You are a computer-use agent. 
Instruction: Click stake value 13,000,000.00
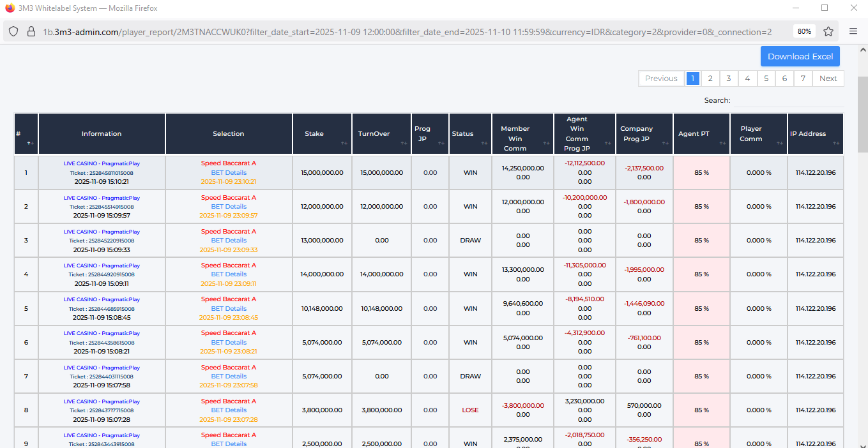point(322,241)
